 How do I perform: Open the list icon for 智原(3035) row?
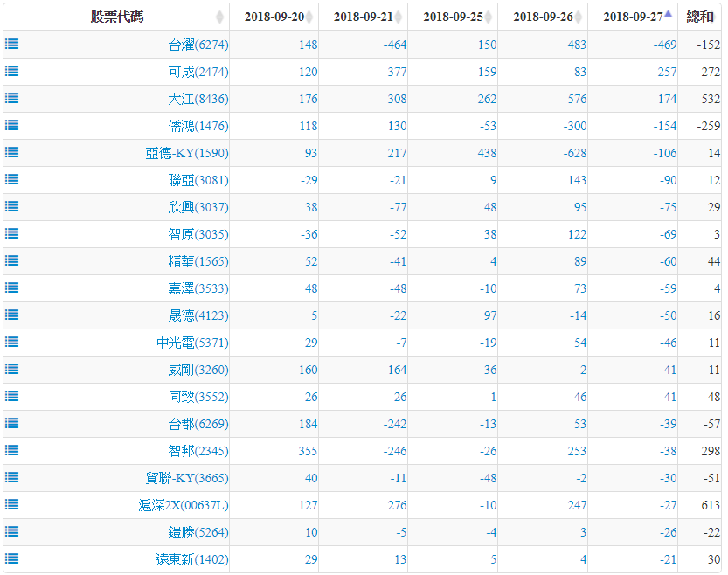(12, 234)
